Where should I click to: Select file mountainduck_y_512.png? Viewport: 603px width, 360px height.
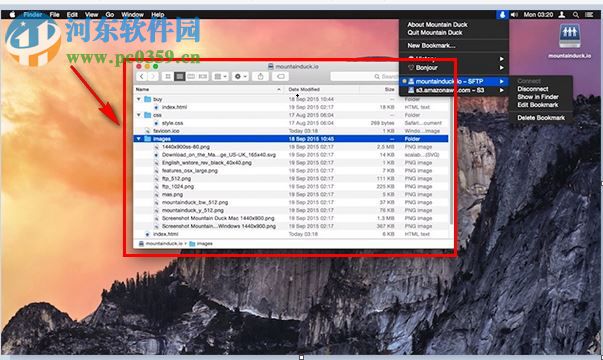coord(193,210)
